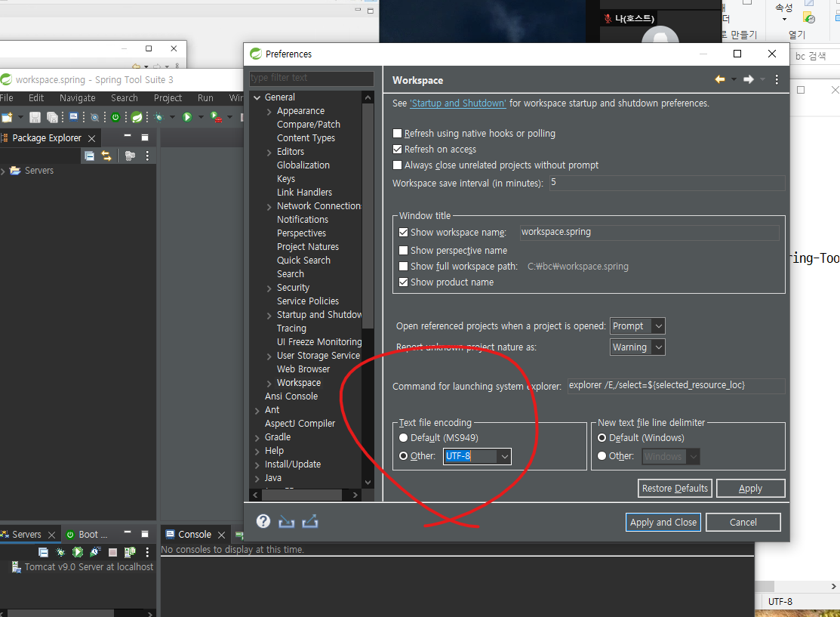840x617 pixels.
Task: Collapse All in Package Explorer
Action: point(90,156)
